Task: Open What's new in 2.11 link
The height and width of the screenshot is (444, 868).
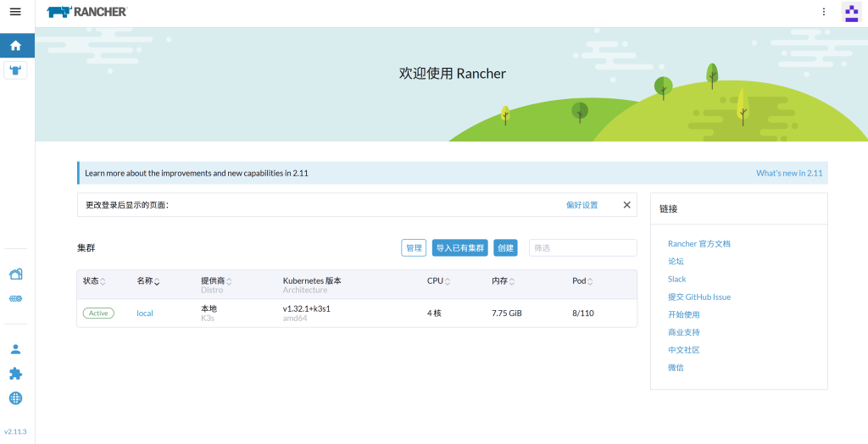Action: pyautogui.click(x=789, y=173)
